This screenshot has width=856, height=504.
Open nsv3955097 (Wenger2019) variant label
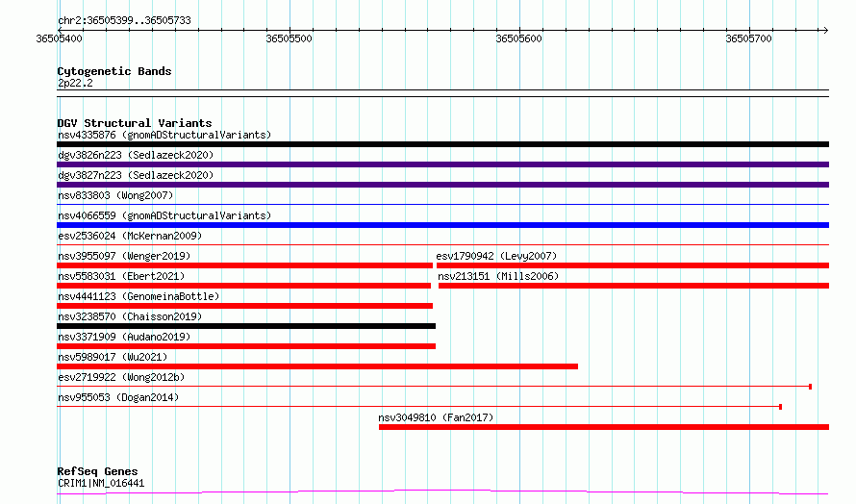124,256
